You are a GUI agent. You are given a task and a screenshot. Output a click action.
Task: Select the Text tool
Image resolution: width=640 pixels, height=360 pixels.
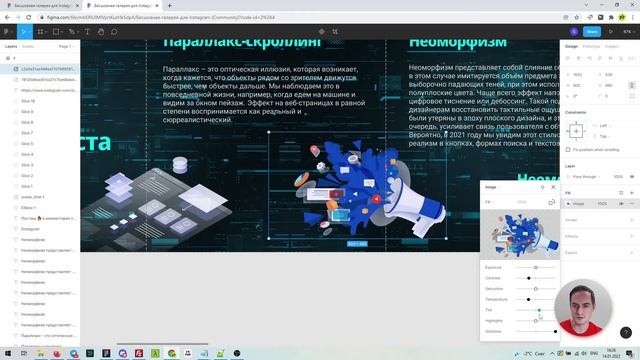tap(87, 32)
